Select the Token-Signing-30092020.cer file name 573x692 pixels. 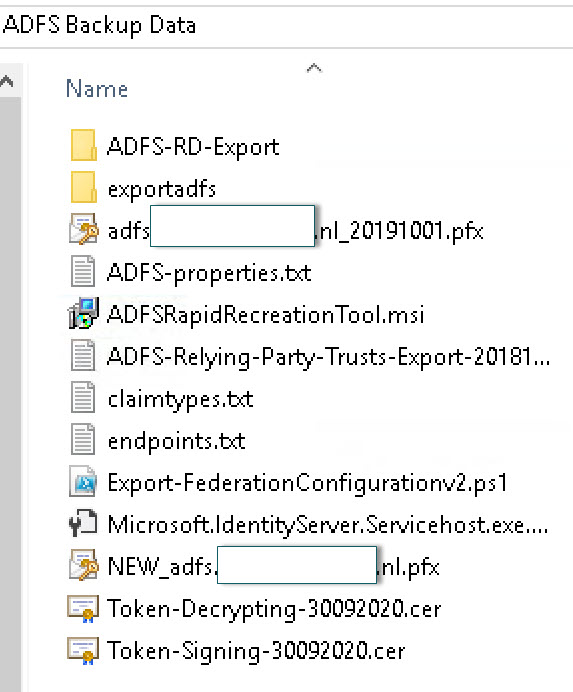(x=256, y=651)
